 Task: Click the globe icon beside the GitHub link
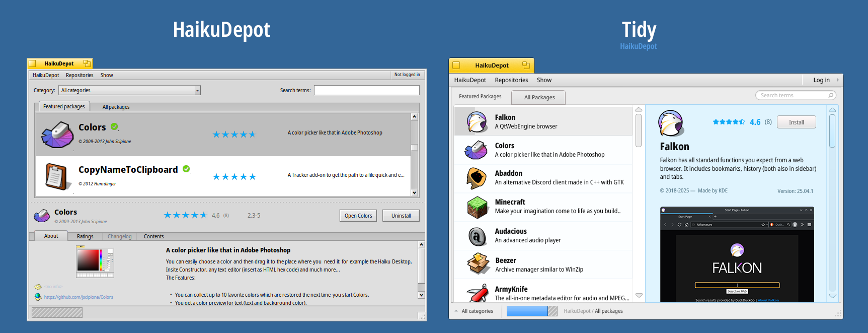tap(38, 297)
